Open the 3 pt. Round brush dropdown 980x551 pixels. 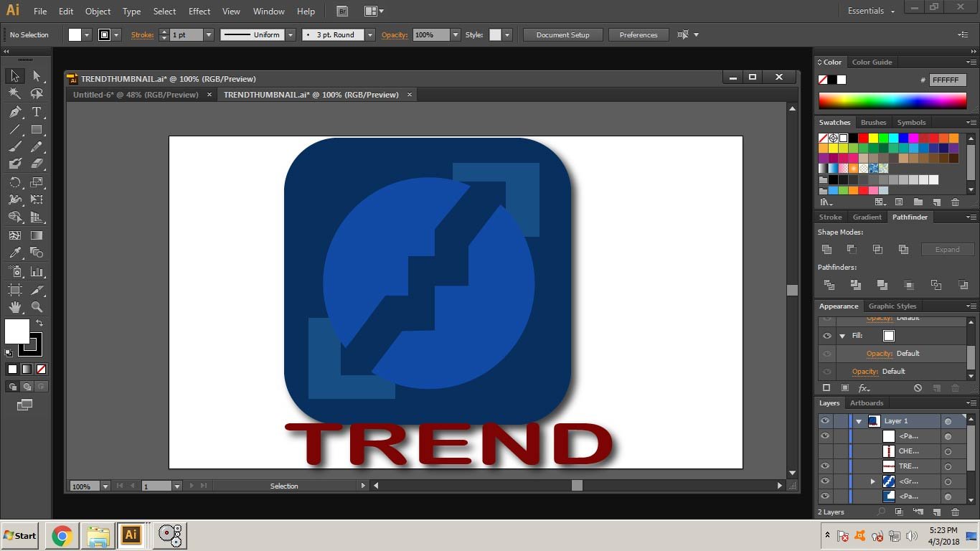point(370,34)
